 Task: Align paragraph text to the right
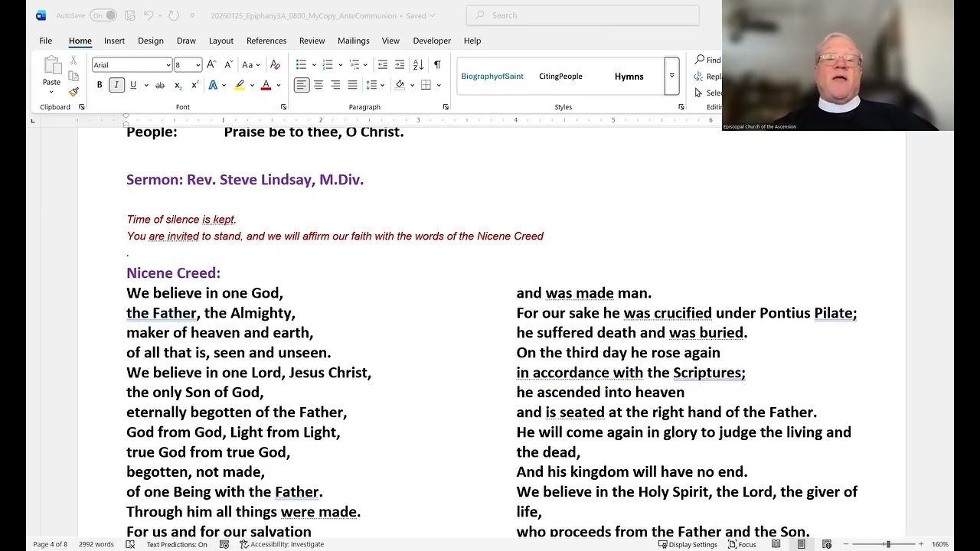(335, 85)
